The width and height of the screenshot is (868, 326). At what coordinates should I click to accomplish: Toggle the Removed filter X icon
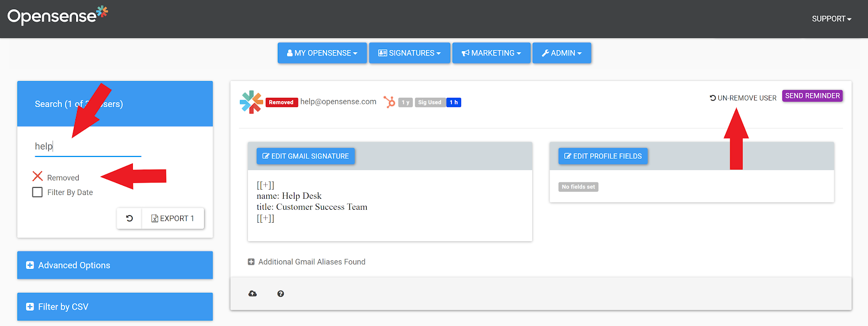(37, 177)
